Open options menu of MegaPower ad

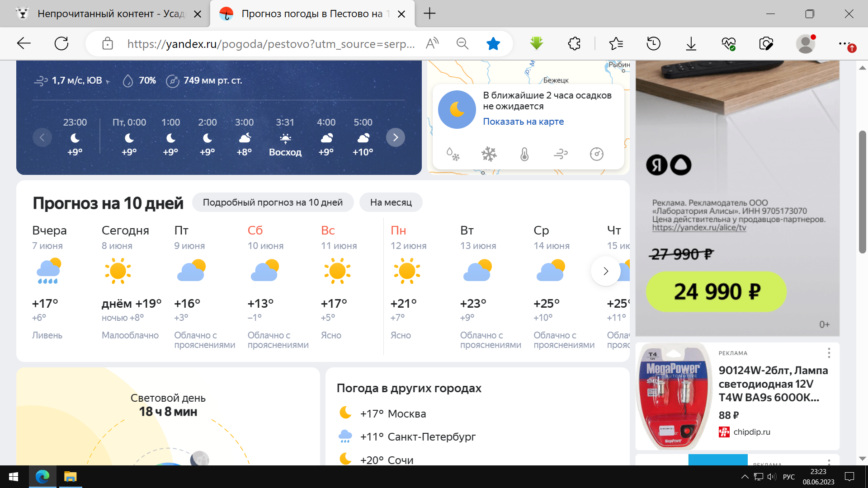tap(829, 352)
